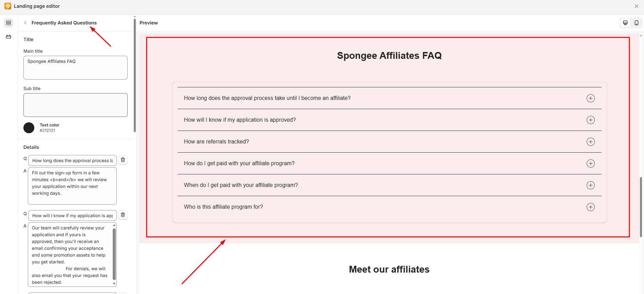Edit the first question input field
Viewport: 644px width, 294px height.
[x=72, y=160]
